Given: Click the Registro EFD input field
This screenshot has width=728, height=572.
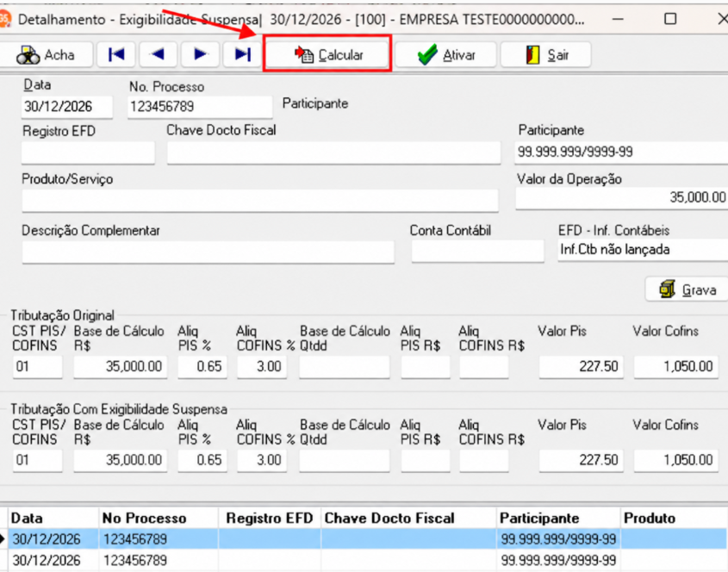Looking at the screenshot, I should [x=88, y=152].
